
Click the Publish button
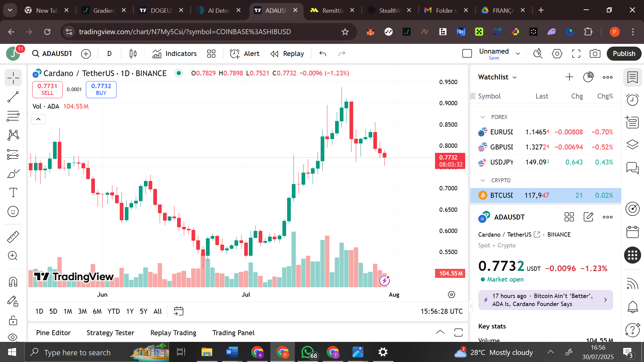click(x=624, y=54)
